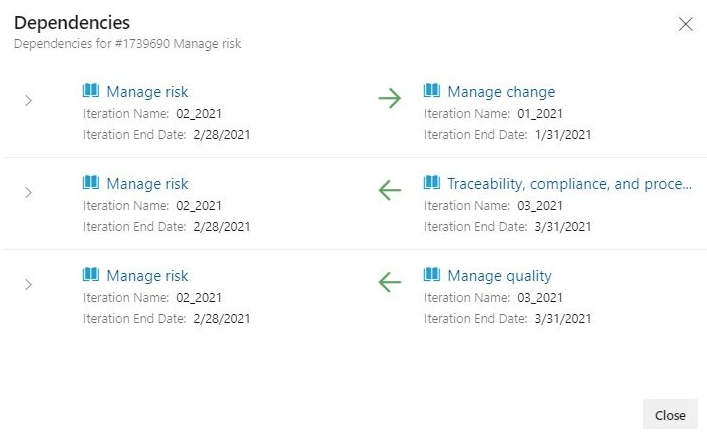Viewport: 707px width, 439px height.
Task: Click the right arrow pointing to Manage change
Action: (x=390, y=98)
